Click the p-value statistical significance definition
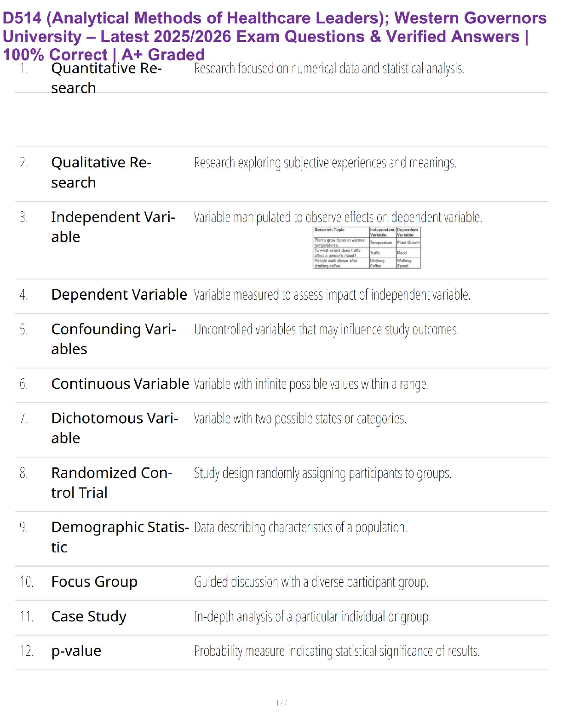This screenshot has height=728, width=563. [336, 651]
